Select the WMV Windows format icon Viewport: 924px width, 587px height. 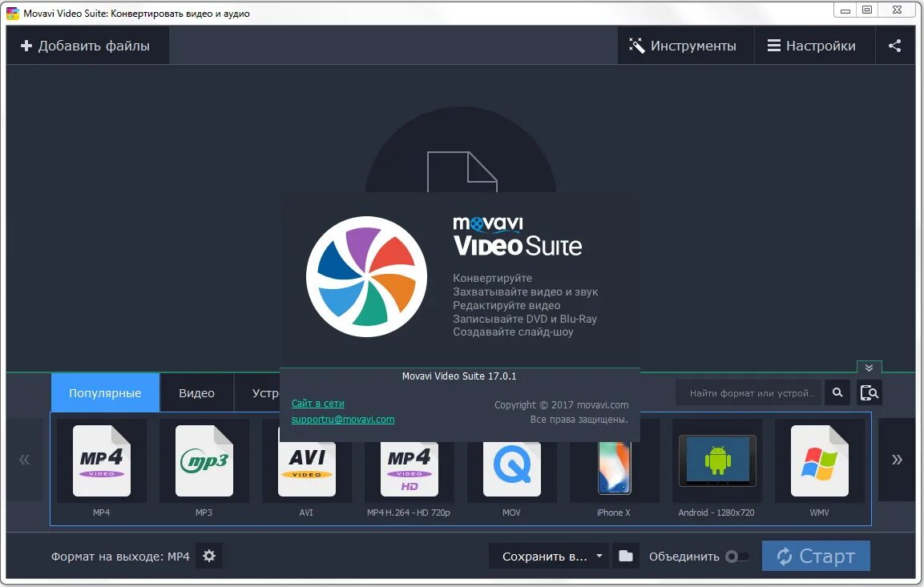point(819,461)
